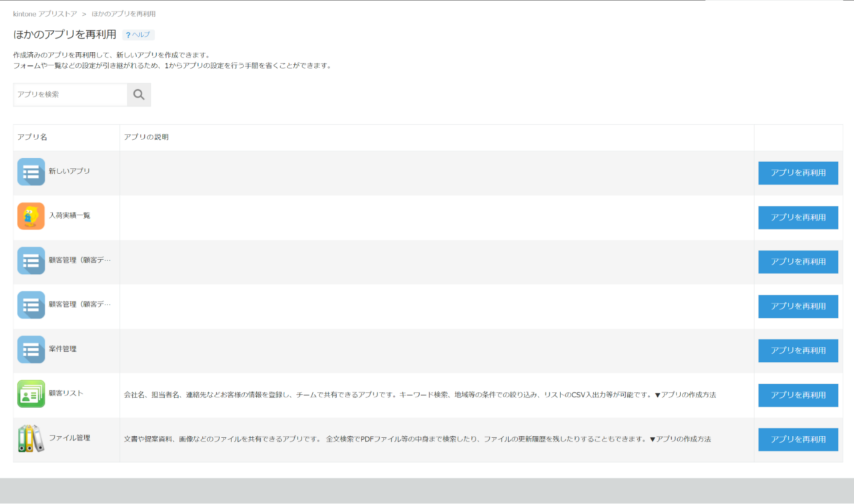Viewport: 854px width, 504px height.
Task: Click the 顧客リスト green contact icon
Action: (x=31, y=394)
